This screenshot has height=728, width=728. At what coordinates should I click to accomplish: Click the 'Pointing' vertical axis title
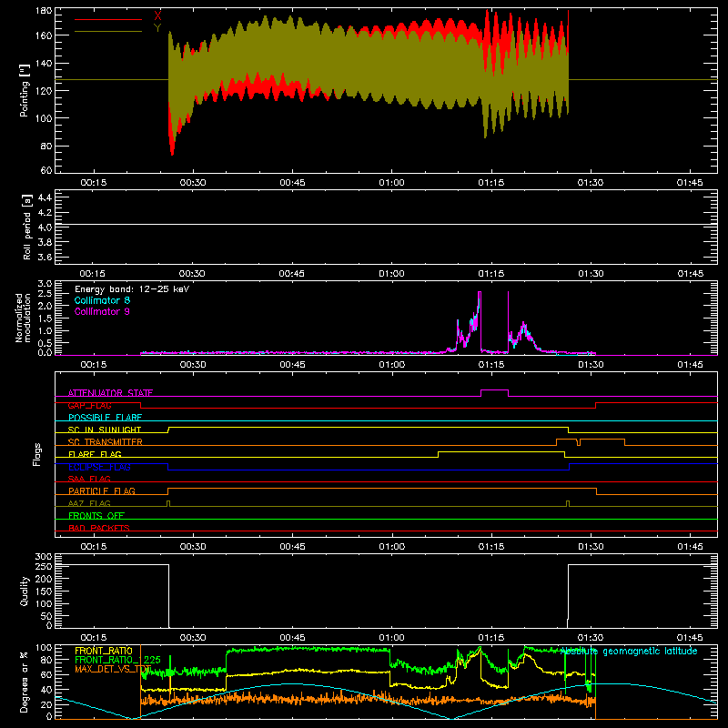(x=25, y=90)
